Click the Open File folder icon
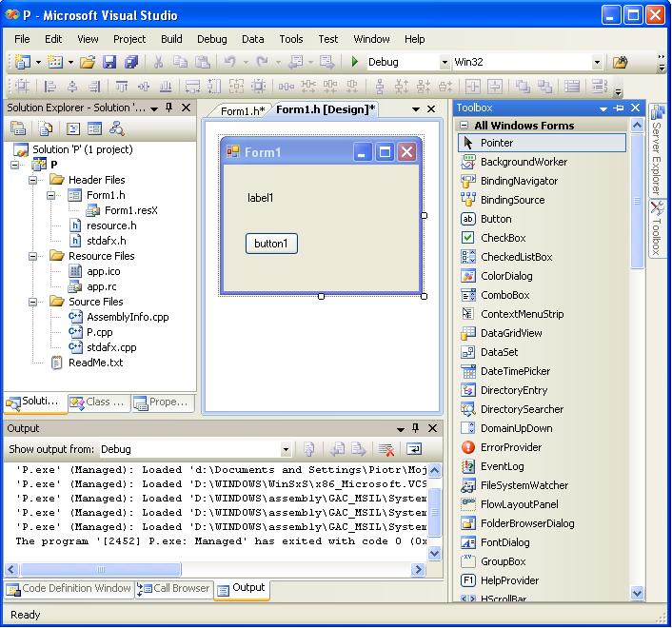The image size is (672, 628). click(88, 62)
